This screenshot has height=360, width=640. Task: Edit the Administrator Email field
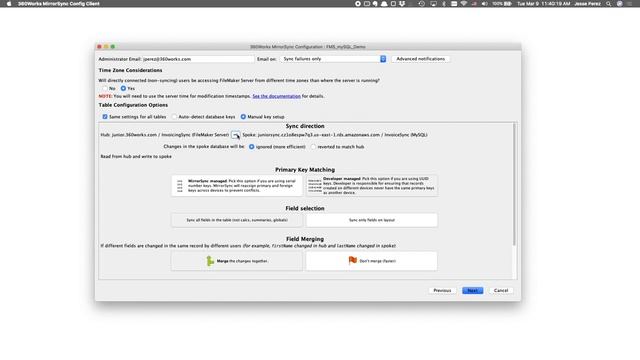198,59
